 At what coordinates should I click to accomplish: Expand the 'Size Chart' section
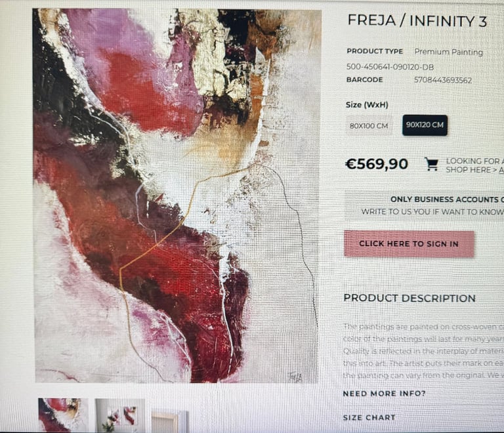coord(369,417)
